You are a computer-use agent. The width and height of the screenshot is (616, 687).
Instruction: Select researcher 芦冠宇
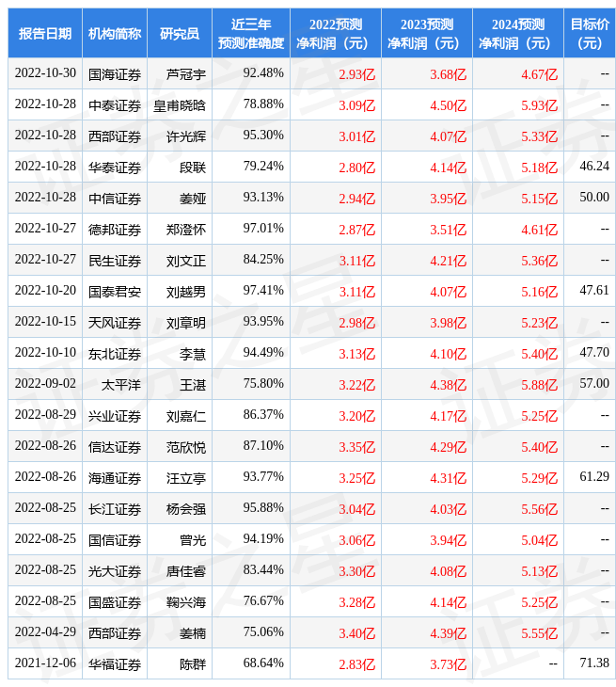click(185, 74)
